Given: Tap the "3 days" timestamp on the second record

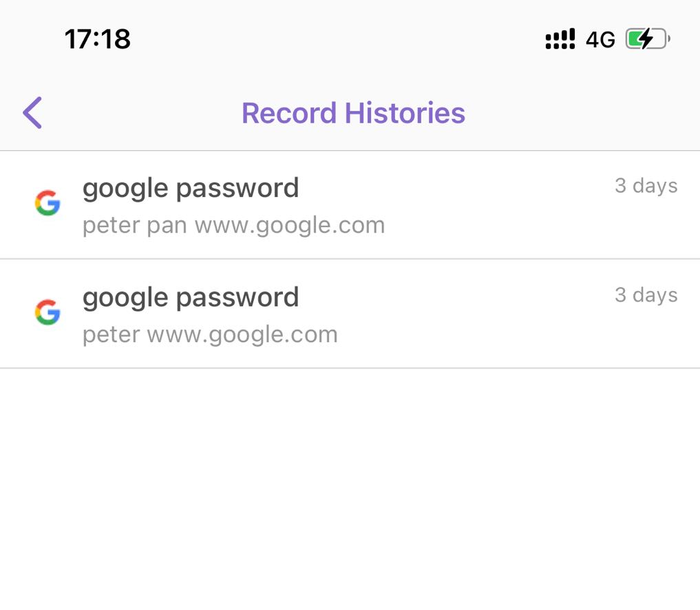Looking at the screenshot, I should click(646, 295).
